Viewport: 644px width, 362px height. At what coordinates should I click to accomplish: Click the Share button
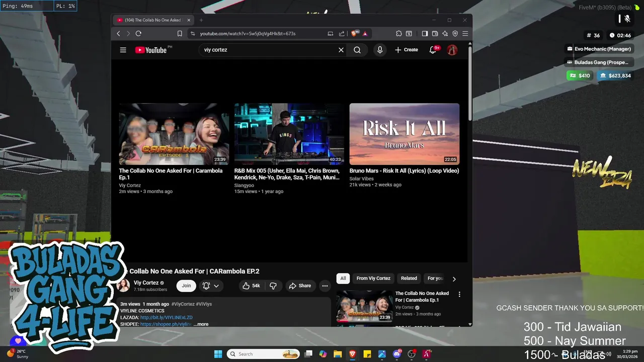(x=299, y=286)
